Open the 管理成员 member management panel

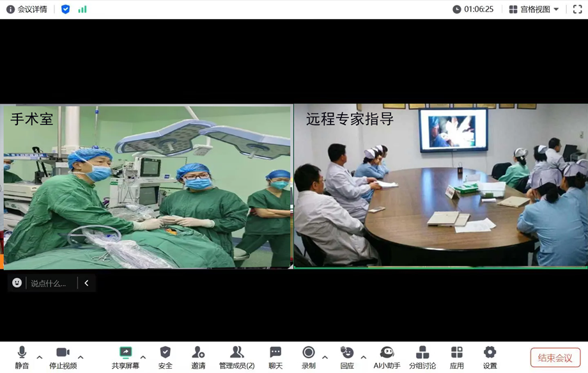point(236,357)
